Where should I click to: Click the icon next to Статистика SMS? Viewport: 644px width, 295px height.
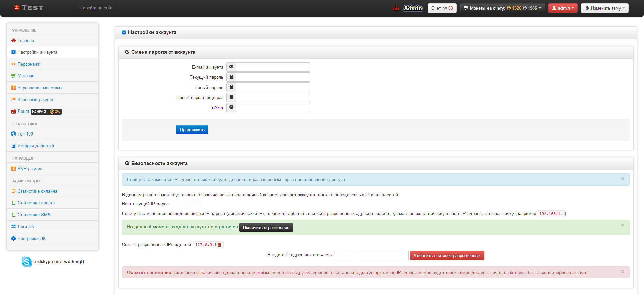[14, 215]
